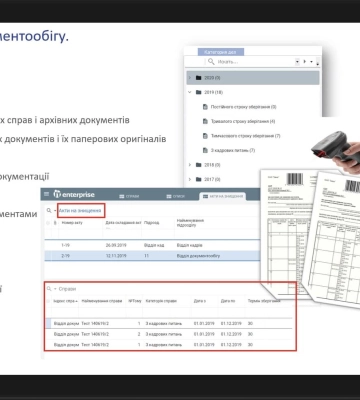This screenshot has height=400, width=360.
Task: Select act row numbered 2-19
Action: [x=152, y=256]
